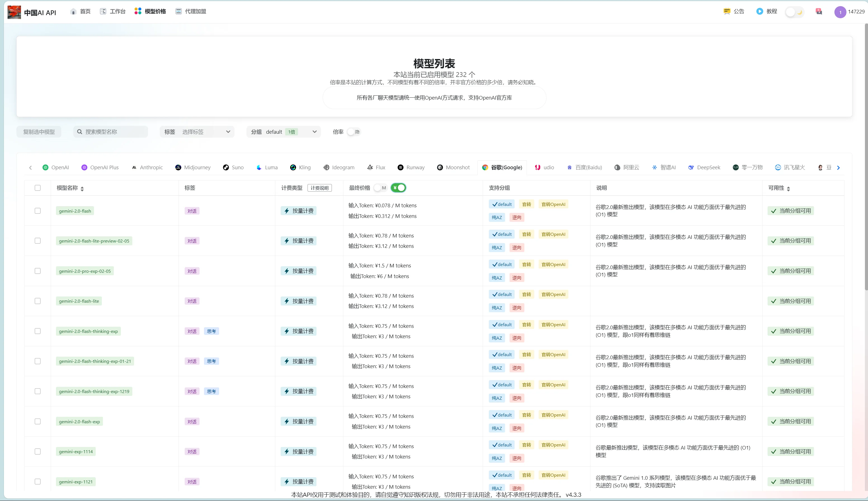Open the 模型价格 nav item
Image resolution: width=868 pixels, height=501 pixels.
(150, 11)
